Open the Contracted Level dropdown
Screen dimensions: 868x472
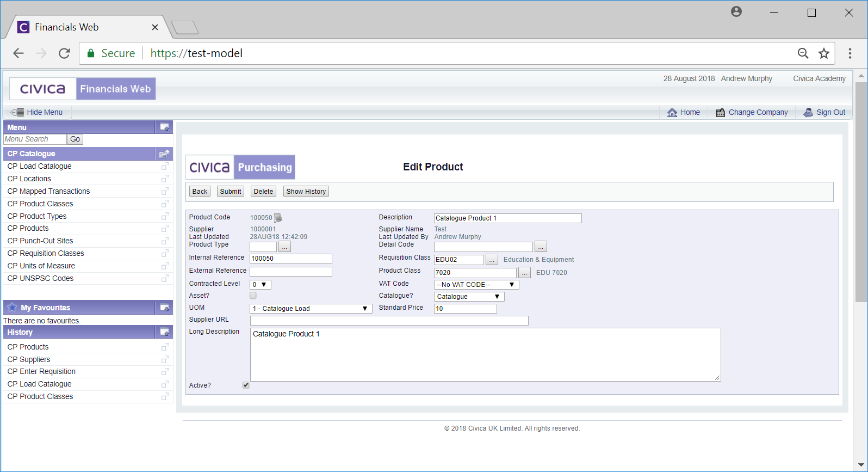click(260, 285)
